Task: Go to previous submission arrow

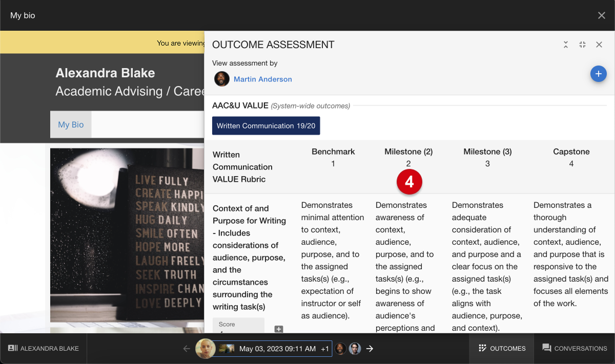Action: tap(187, 349)
